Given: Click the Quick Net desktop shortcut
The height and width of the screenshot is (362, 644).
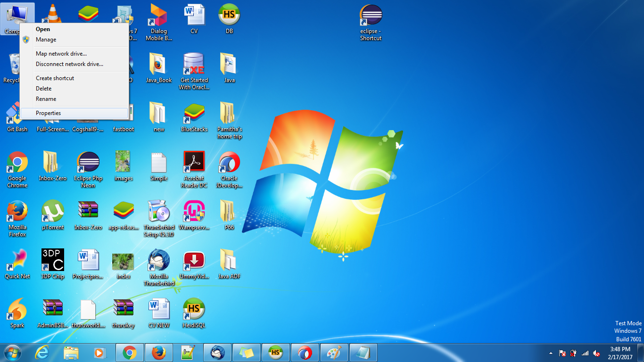Looking at the screenshot, I should (x=17, y=264).
